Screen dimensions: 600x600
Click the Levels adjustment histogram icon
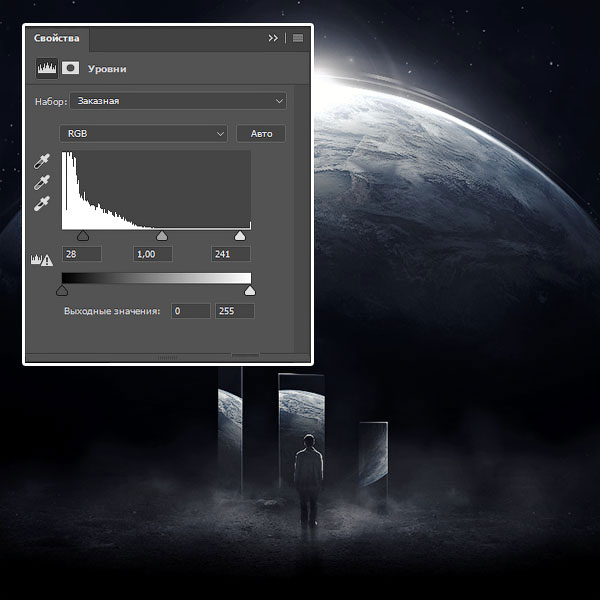click(47, 68)
